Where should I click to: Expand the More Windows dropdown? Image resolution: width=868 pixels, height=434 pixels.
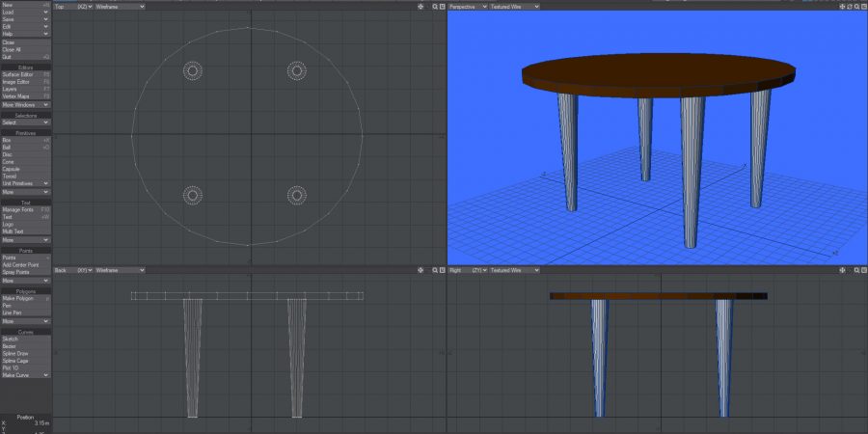tap(25, 104)
